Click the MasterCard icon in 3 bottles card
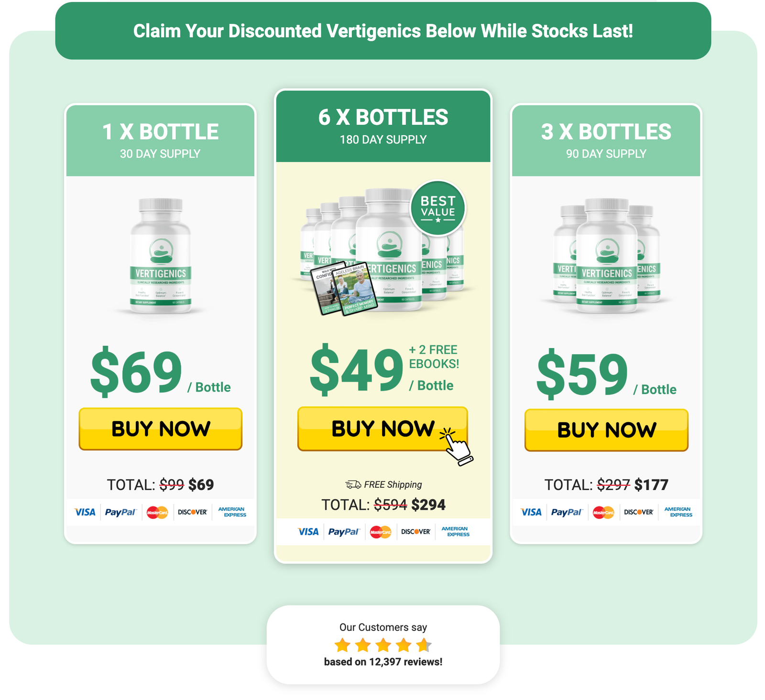 tap(603, 513)
